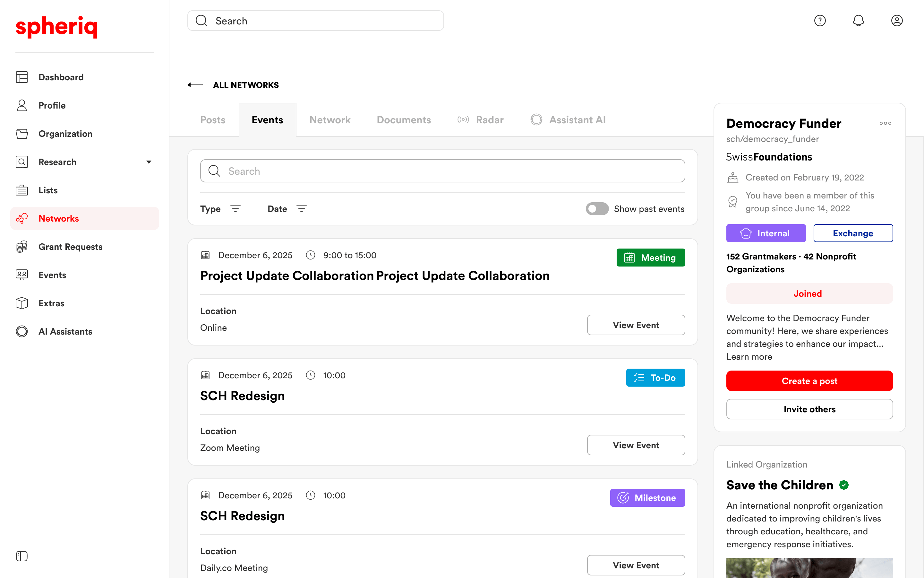This screenshot has height=578, width=924.
Task: Click the Organization folder icon
Action: click(22, 134)
